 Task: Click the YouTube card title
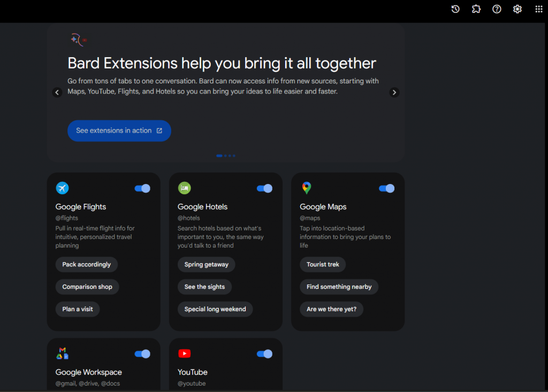click(x=193, y=372)
